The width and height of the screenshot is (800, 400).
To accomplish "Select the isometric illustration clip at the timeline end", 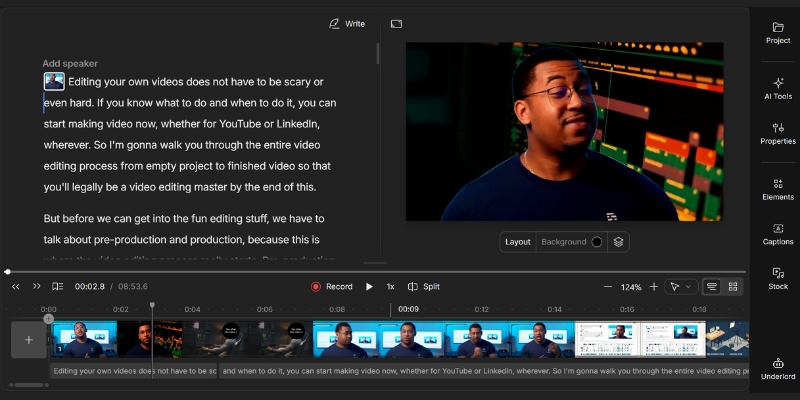I will tap(727, 339).
